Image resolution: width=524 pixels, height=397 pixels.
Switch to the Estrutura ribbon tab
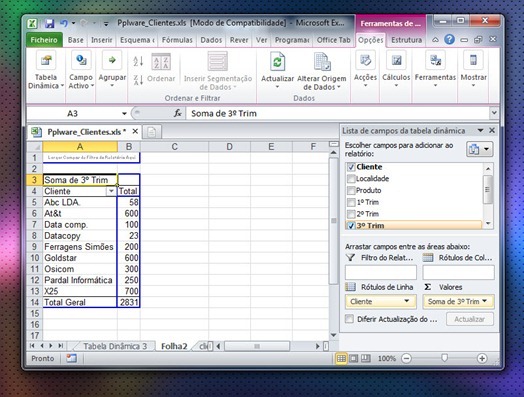point(406,40)
